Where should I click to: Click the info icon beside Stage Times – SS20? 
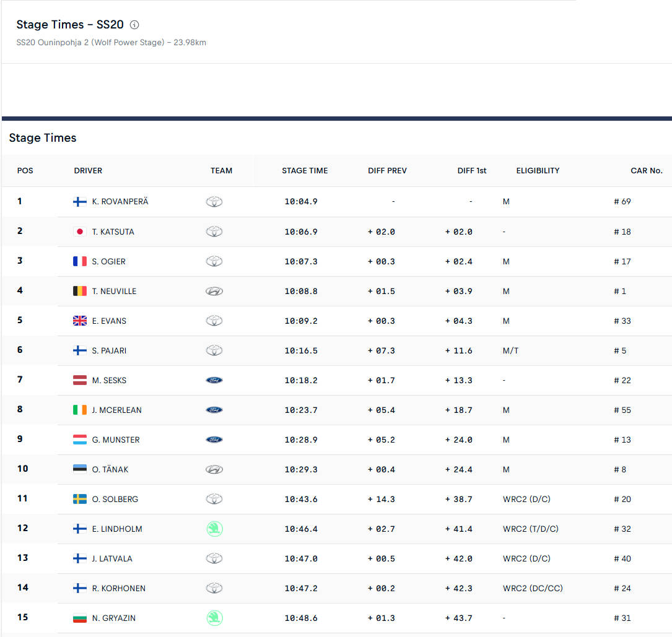tap(134, 25)
